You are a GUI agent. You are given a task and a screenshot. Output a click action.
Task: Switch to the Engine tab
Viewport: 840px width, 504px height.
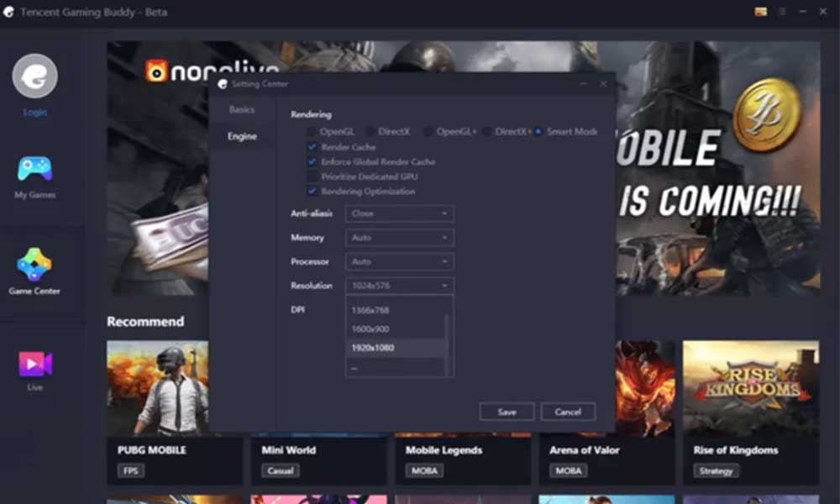click(x=242, y=136)
